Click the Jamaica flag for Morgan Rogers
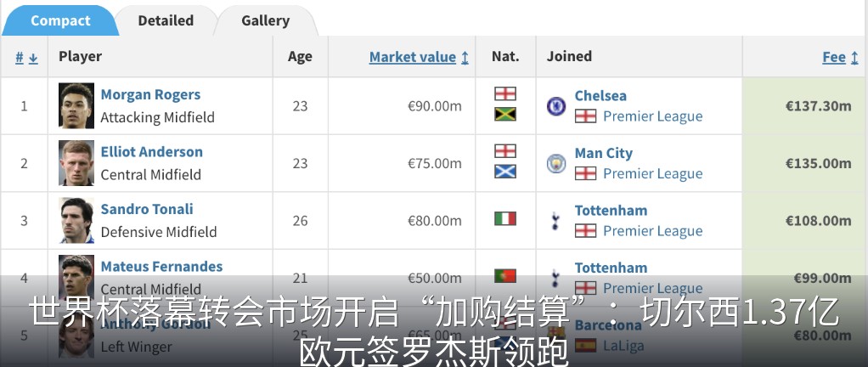 pyautogui.click(x=504, y=114)
